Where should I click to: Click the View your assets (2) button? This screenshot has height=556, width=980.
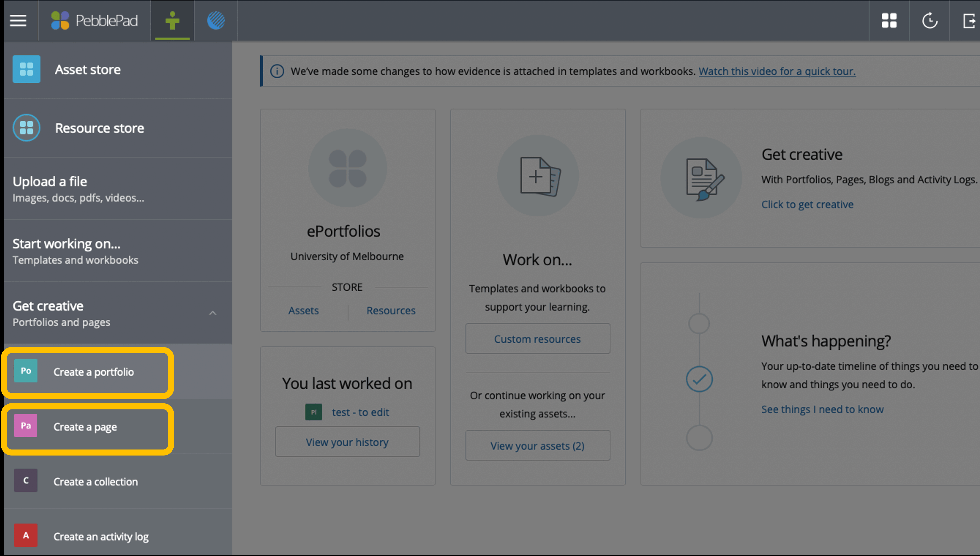tap(538, 446)
